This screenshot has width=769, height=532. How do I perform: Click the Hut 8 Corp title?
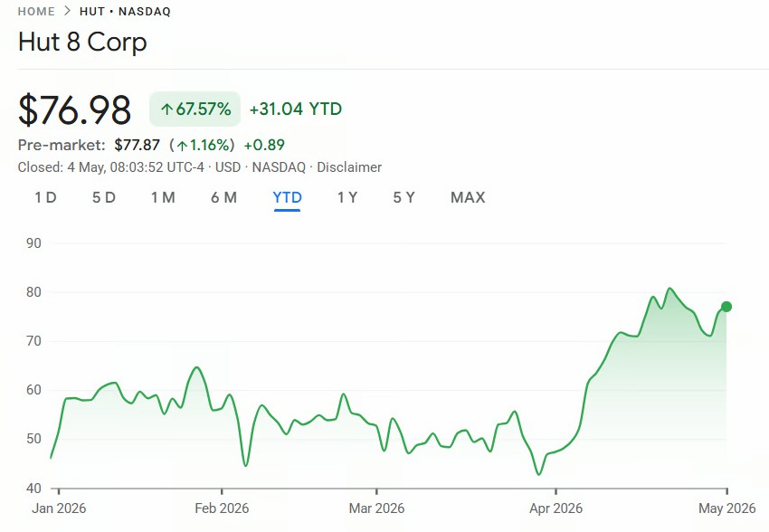(x=82, y=42)
